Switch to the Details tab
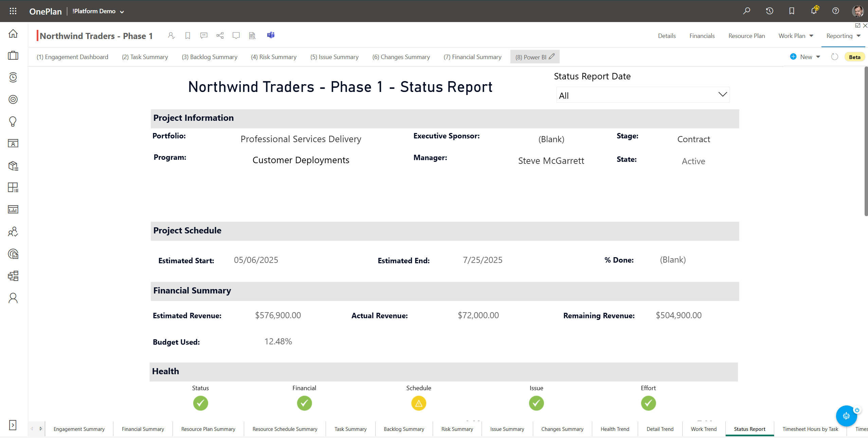The width and height of the screenshot is (868, 438). [667, 36]
